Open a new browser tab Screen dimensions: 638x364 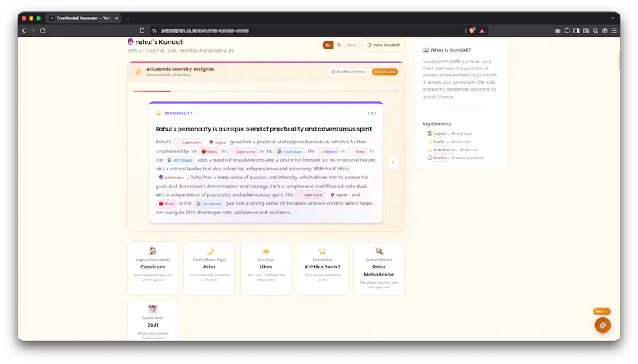click(128, 18)
